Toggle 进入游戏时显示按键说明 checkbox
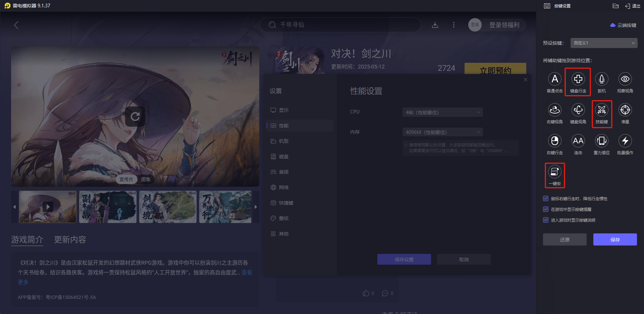The width and height of the screenshot is (644, 314). tap(546, 220)
